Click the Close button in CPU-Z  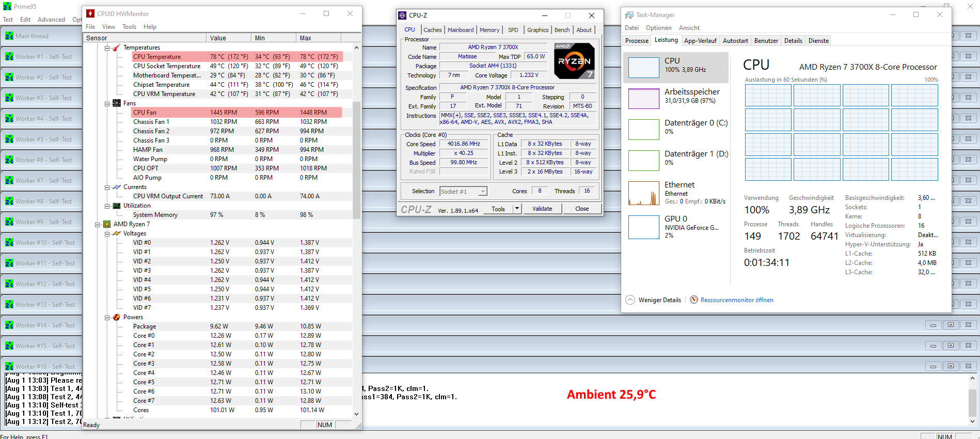click(582, 209)
